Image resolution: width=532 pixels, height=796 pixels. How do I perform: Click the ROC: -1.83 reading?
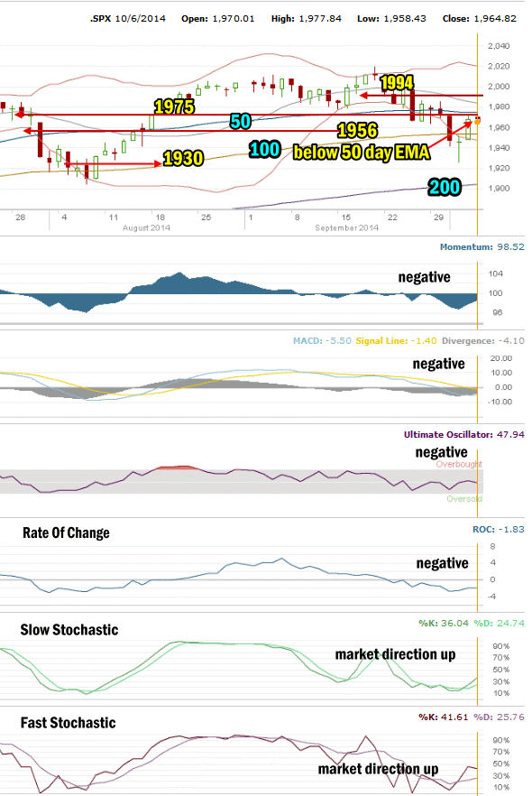499,530
